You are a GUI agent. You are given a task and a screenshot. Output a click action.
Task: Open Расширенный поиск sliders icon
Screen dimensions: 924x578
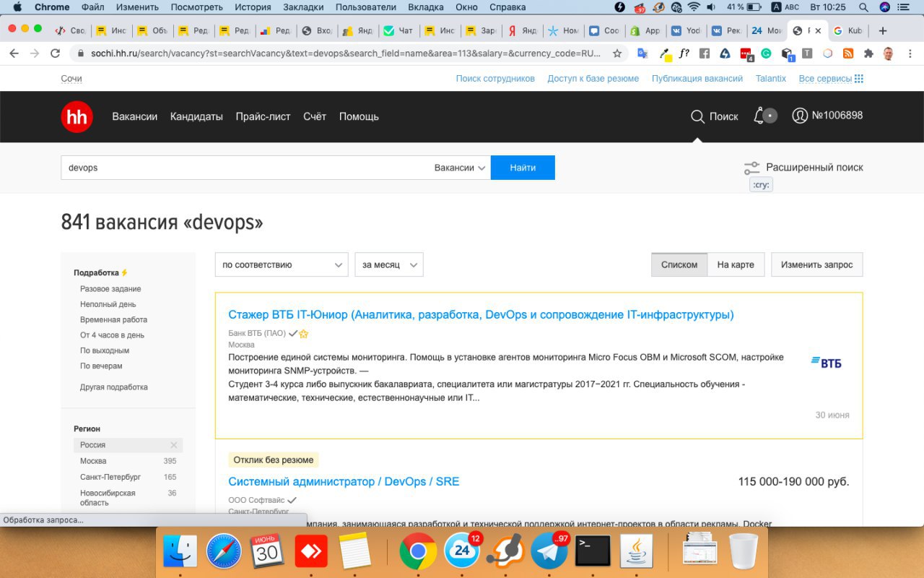[x=751, y=168]
